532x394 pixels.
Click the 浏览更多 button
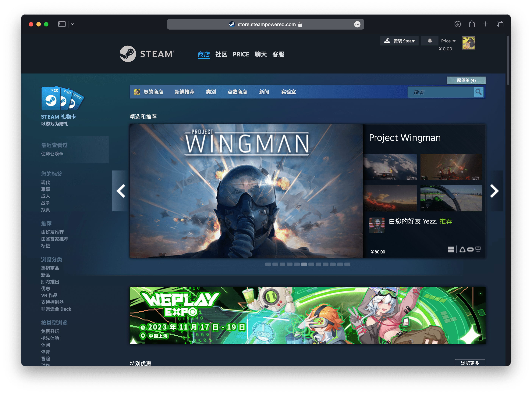(470, 363)
